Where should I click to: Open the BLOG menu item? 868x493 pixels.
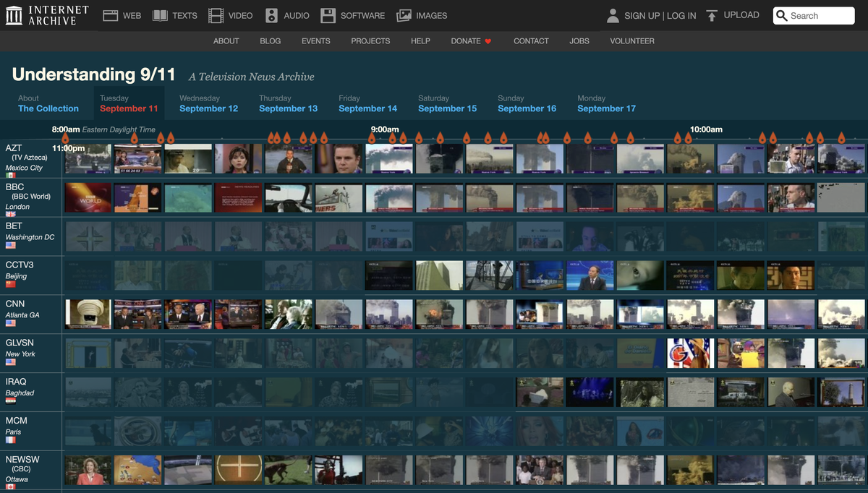pos(270,41)
